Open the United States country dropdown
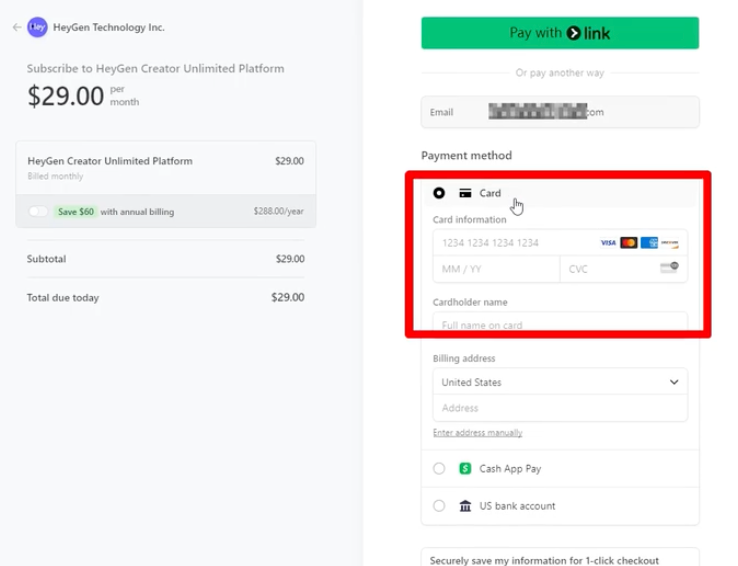 (x=560, y=382)
